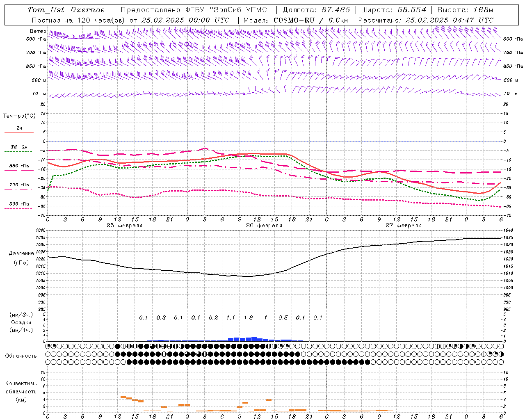The width and height of the screenshot is (525, 420).
Task: Click the Рассчитано: 25.02.2025 04:47 UTC text
Action: [426, 20]
